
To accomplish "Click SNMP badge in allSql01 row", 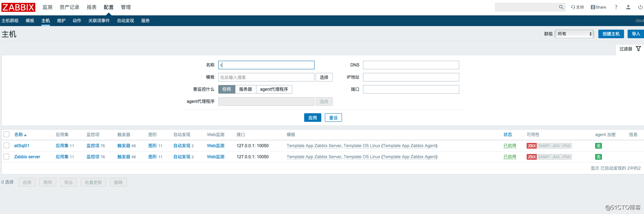I will [544, 146].
